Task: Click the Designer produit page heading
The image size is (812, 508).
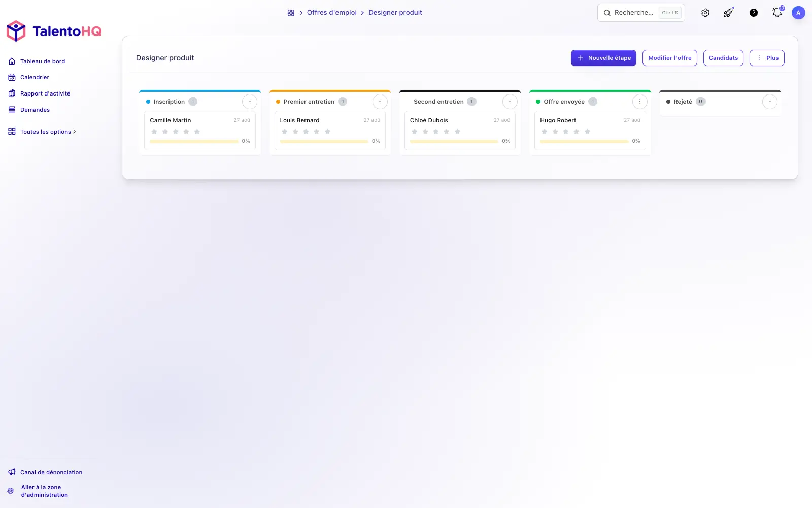Action: tap(165, 58)
